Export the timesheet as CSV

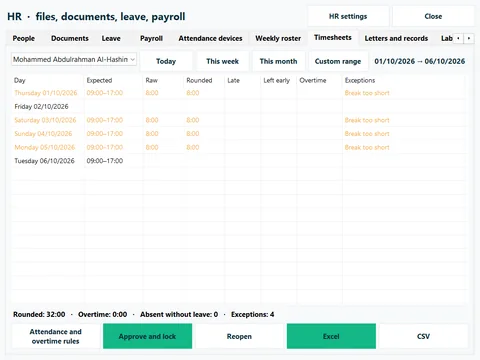pyautogui.click(x=423, y=336)
